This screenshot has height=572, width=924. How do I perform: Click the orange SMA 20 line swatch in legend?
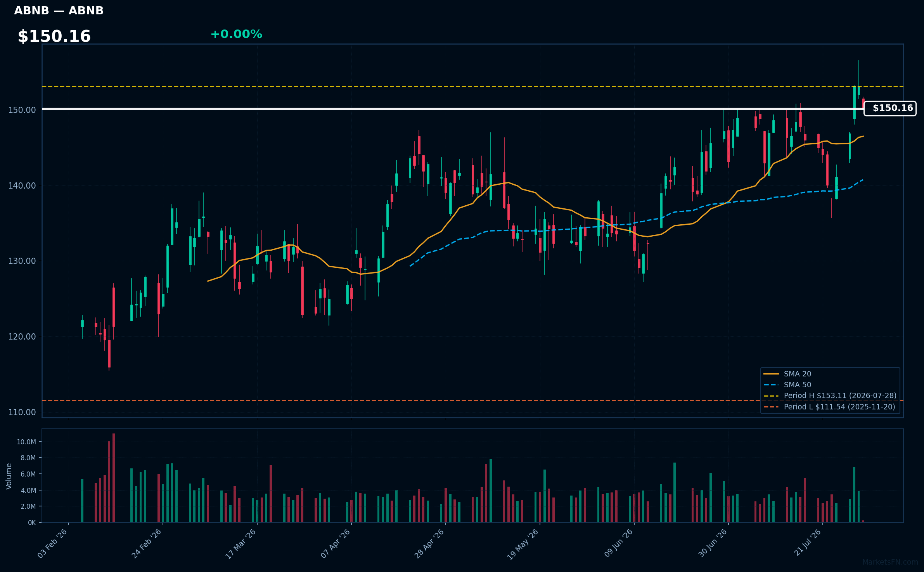tap(771, 374)
